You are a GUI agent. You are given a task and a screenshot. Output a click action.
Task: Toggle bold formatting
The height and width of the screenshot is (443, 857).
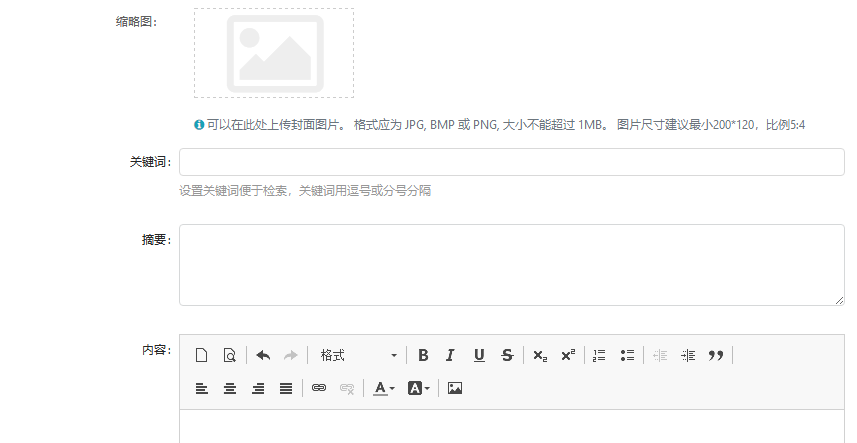pos(423,355)
